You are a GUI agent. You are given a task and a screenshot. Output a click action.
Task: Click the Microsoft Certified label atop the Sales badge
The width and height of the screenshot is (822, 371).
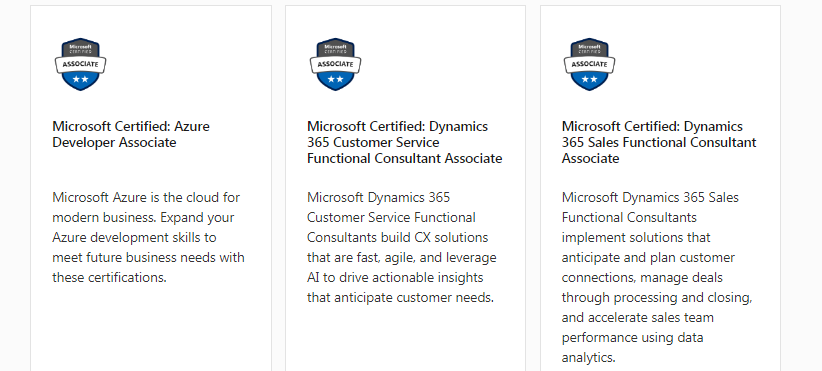590,49
